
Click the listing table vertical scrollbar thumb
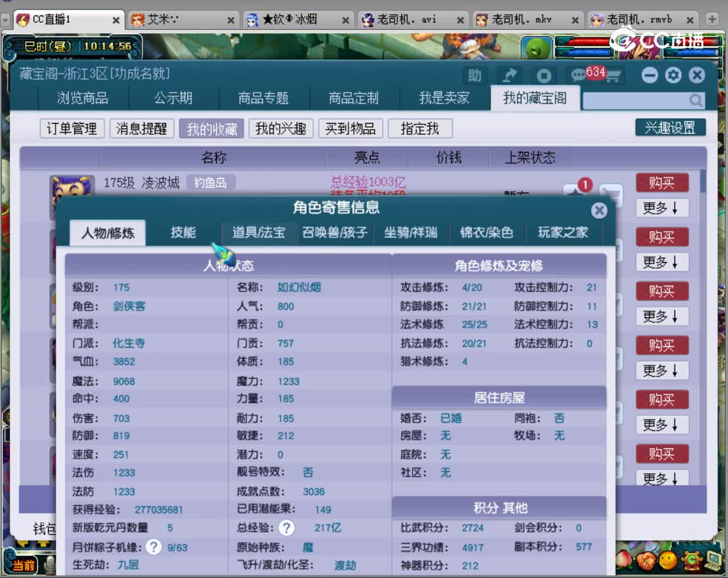(x=703, y=181)
